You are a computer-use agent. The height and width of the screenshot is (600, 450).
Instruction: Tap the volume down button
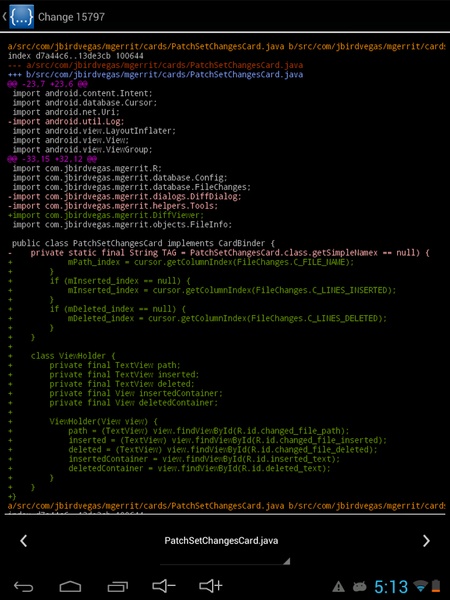pyautogui.click(x=163, y=586)
